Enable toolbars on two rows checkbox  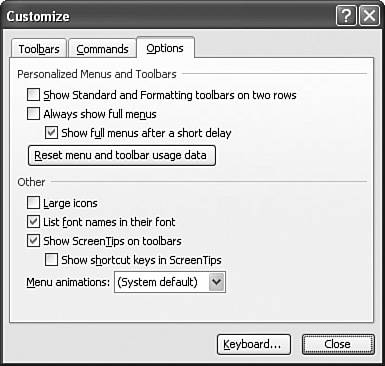pyautogui.click(x=33, y=95)
